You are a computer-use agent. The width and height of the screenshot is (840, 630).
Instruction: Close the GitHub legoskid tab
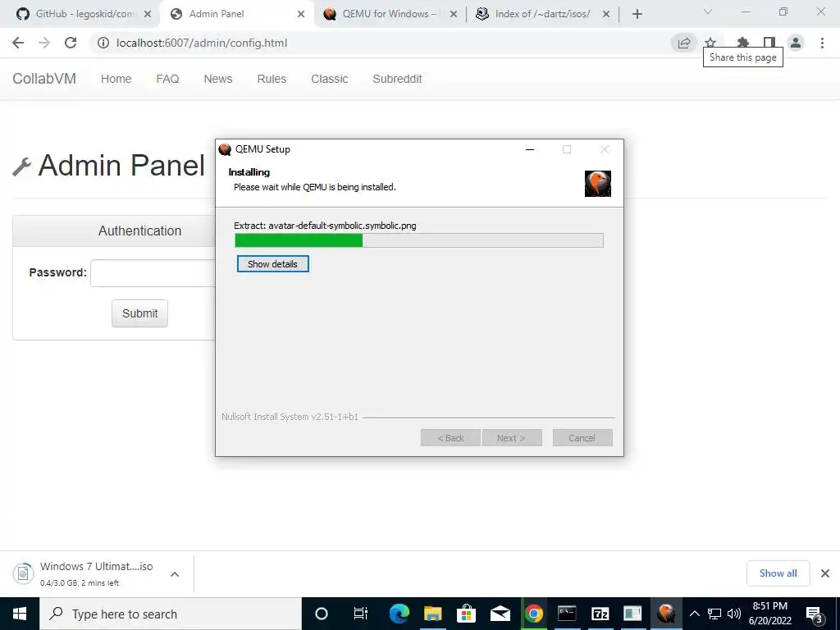click(148, 14)
